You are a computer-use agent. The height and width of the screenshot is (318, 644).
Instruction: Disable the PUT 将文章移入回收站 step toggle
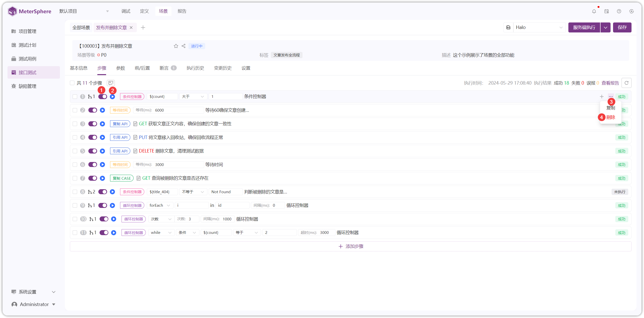[x=93, y=137]
